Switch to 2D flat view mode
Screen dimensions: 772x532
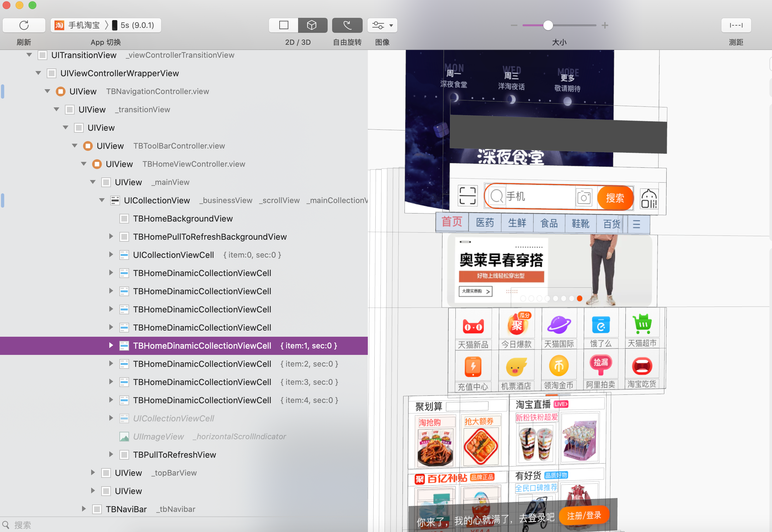pyautogui.click(x=284, y=25)
